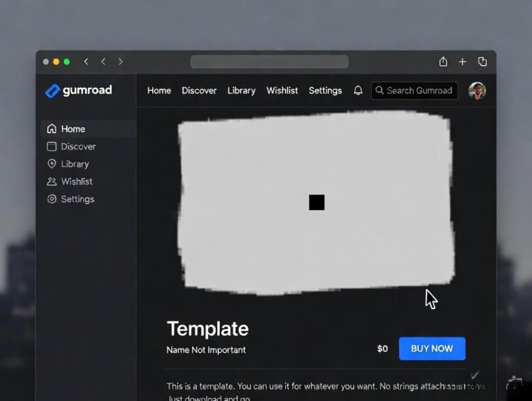Click the tab overview icon top right

click(x=482, y=61)
